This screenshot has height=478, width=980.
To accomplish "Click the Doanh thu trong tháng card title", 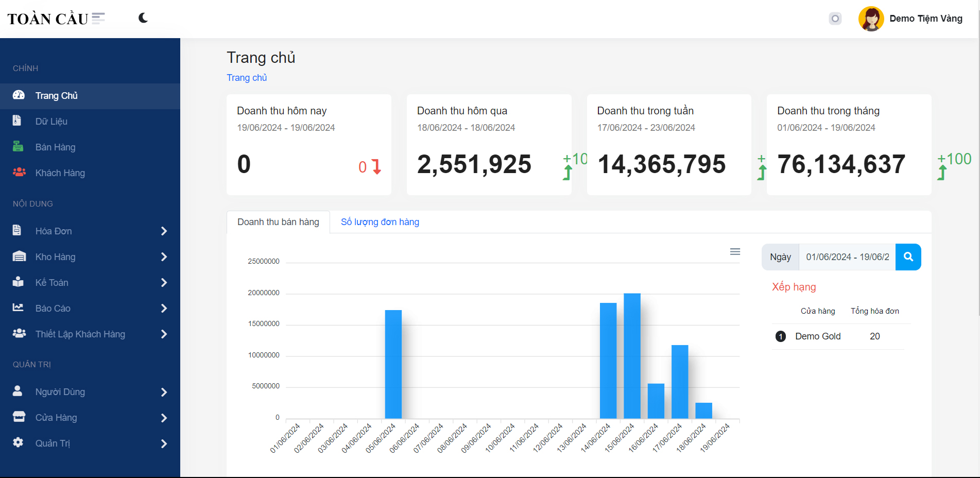I will pyautogui.click(x=828, y=111).
